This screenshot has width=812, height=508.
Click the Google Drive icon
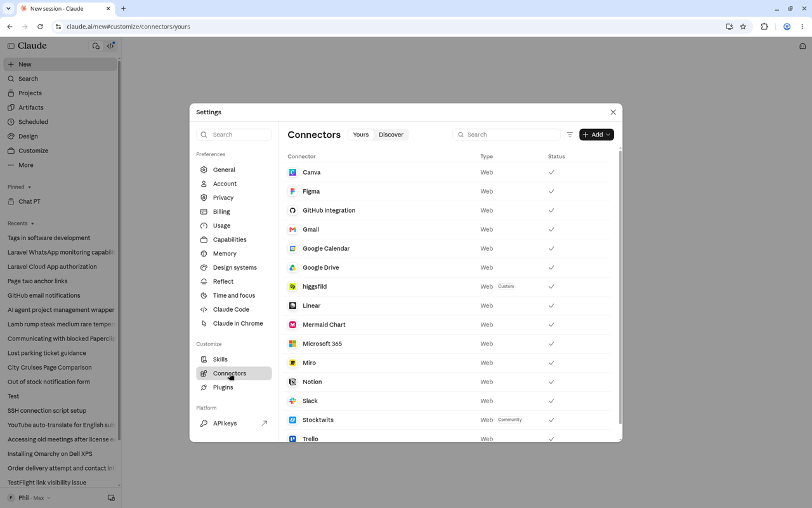[x=292, y=267]
